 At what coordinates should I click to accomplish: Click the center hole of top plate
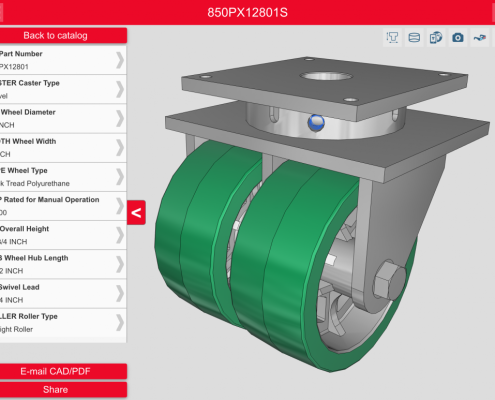coord(326,76)
